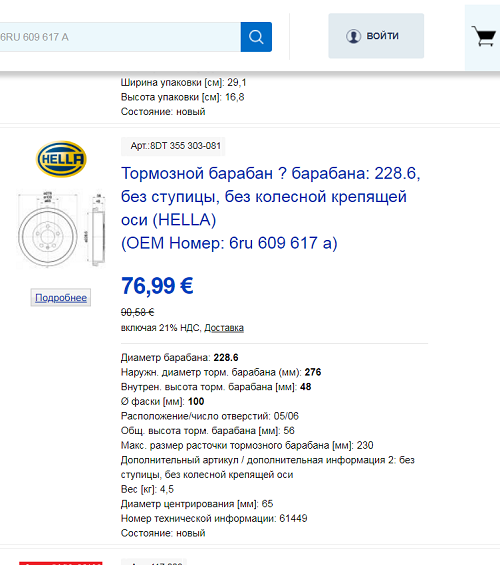Open the brake drum technical drawing thumbnail

pyautogui.click(x=61, y=230)
